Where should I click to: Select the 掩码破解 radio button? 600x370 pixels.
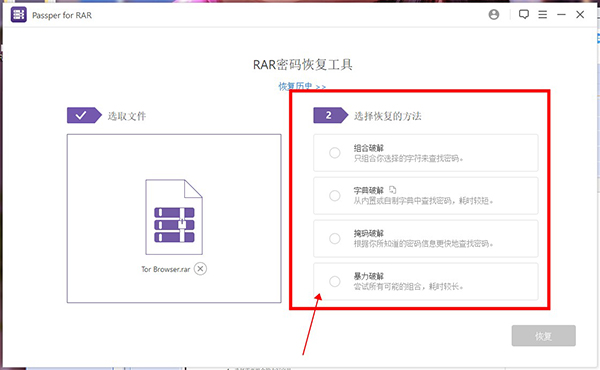tap(335, 238)
